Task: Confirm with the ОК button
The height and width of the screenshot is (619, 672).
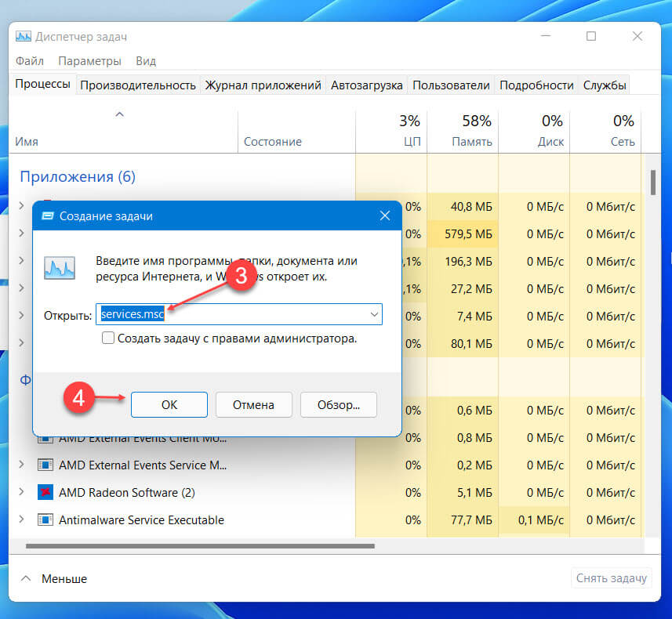Action: (169, 404)
